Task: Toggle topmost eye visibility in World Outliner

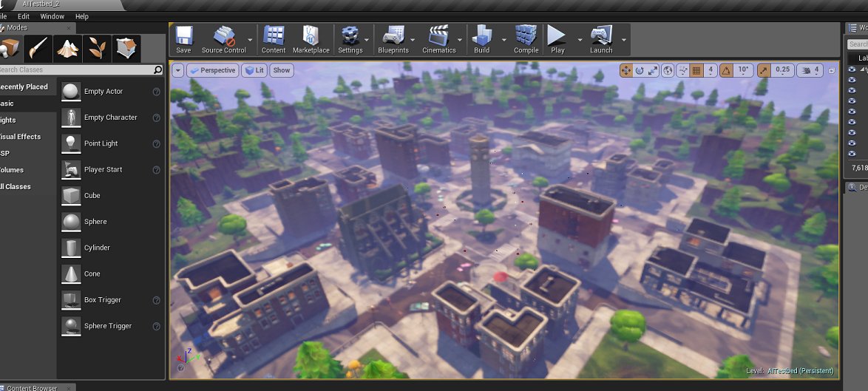Action: tap(852, 69)
